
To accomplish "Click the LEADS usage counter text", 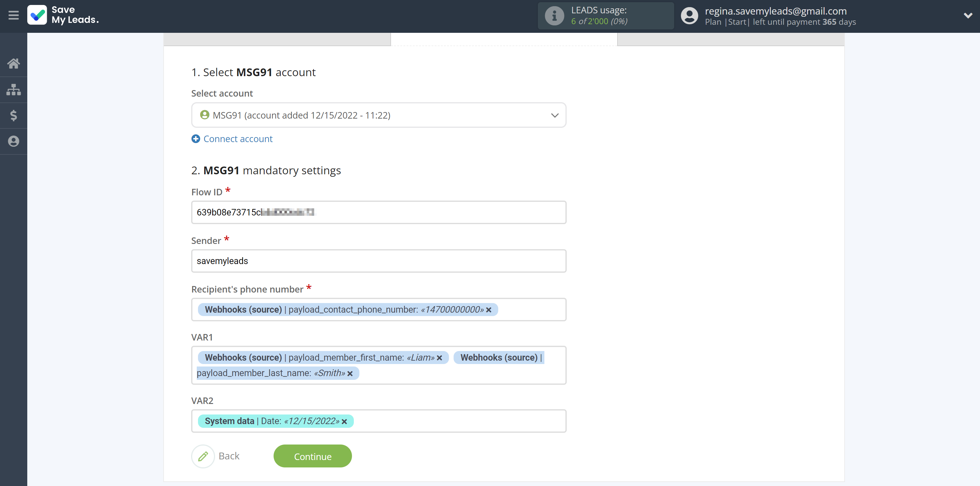I will tap(599, 21).
